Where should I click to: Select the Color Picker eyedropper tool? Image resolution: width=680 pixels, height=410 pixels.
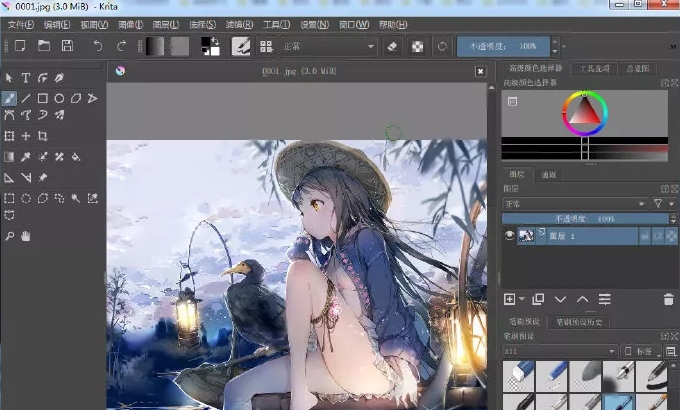tap(26, 157)
